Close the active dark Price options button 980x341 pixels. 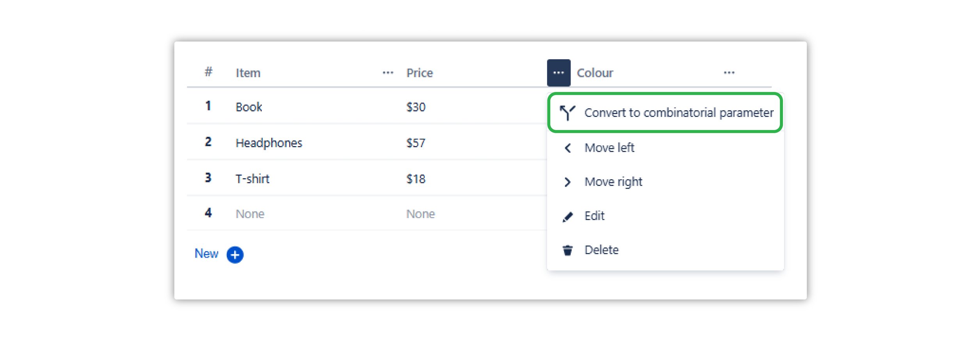558,73
